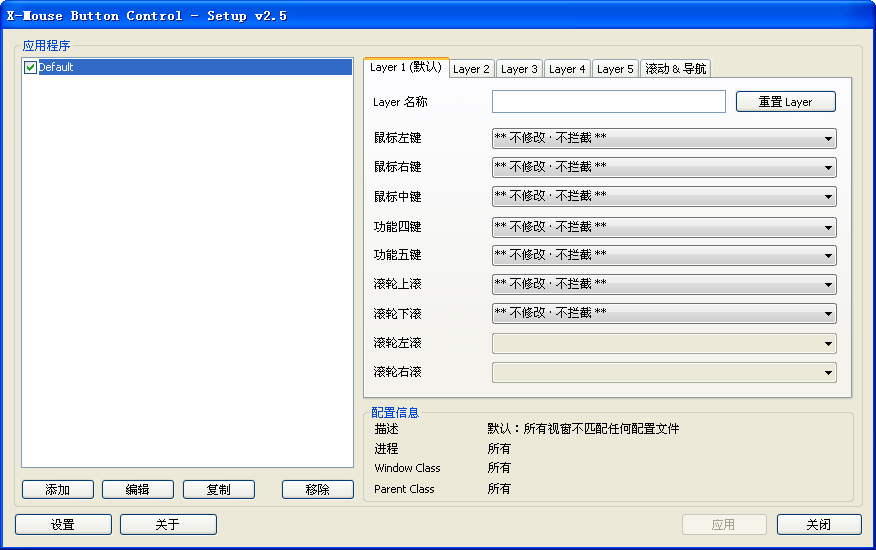Viewport: 876px width, 550px height.
Task: Click the 复制 button
Action: tap(218, 490)
